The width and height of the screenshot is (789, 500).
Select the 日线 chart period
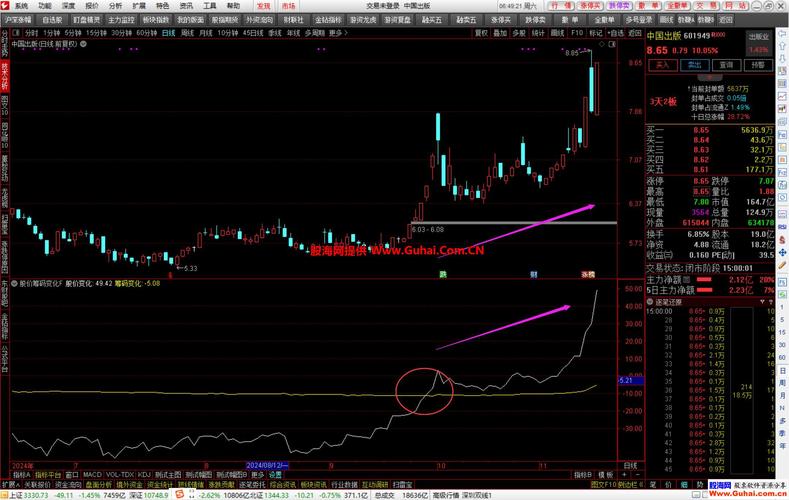[x=169, y=33]
